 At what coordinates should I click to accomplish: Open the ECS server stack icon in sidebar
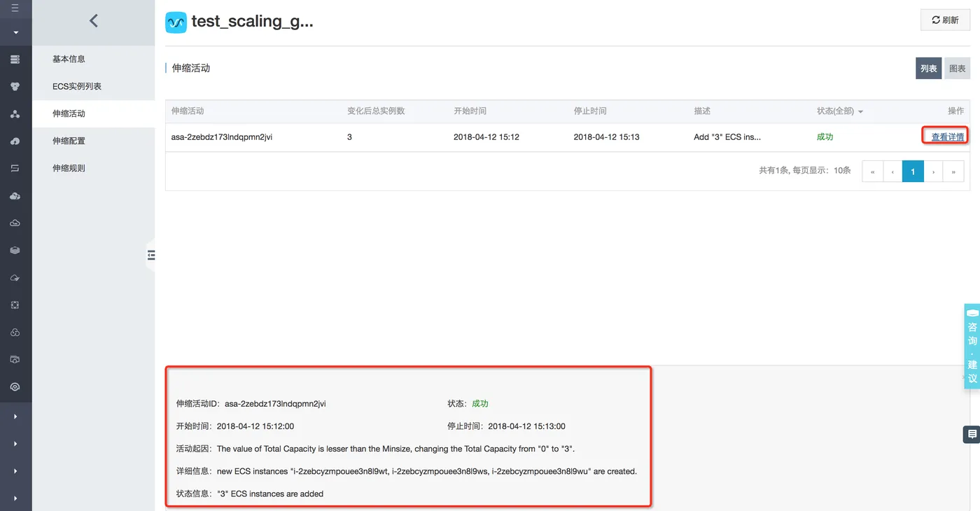15,59
